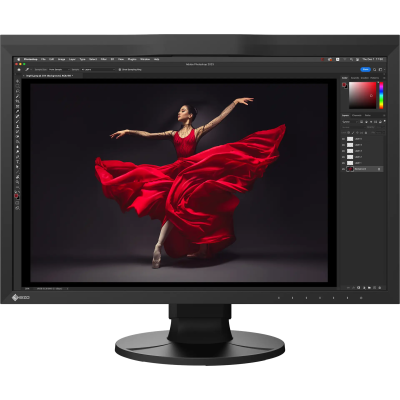
Task: Click the Apple menu icon
Action: (x=18, y=59)
